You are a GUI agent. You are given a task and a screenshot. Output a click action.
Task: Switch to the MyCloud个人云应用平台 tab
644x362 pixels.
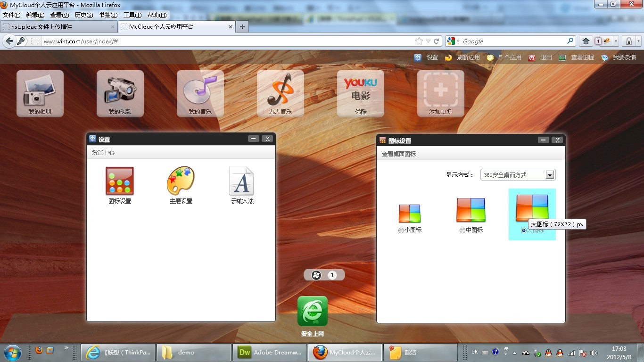(x=177, y=27)
